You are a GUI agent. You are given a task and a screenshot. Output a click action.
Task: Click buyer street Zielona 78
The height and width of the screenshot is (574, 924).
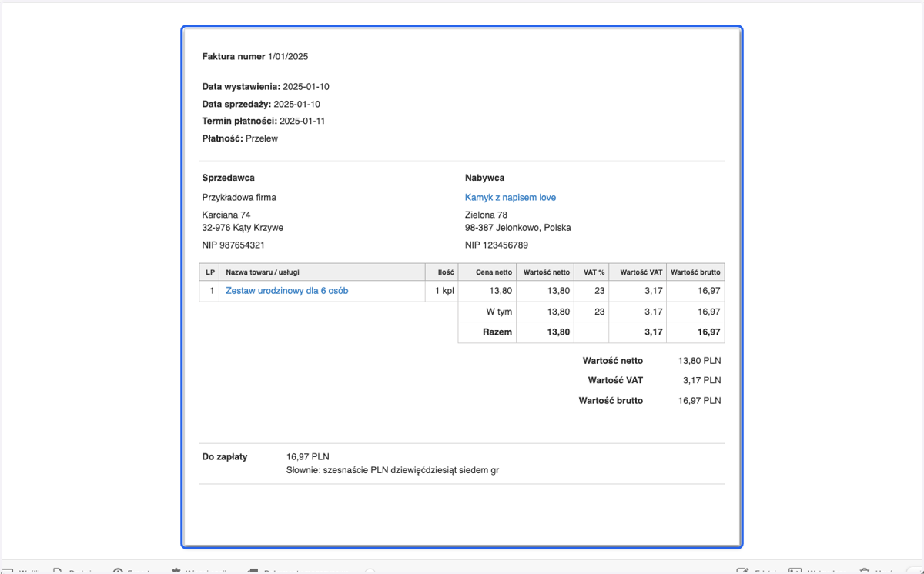coord(486,215)
